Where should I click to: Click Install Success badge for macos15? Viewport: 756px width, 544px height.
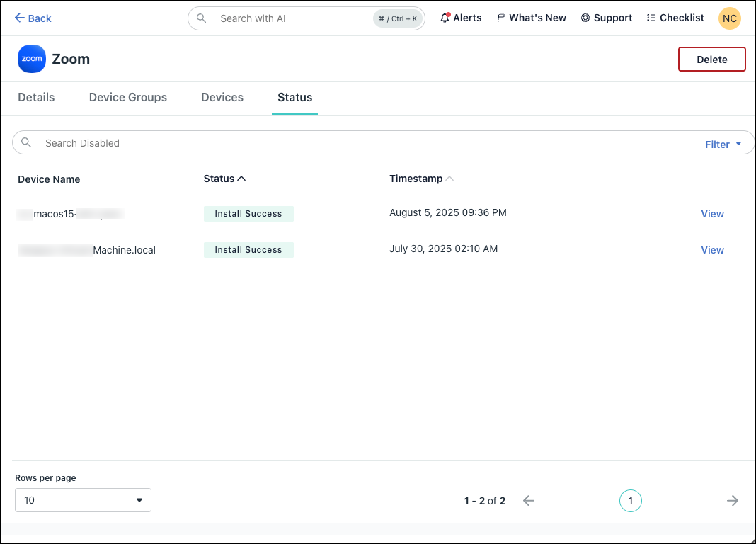[x=248, y=214]
